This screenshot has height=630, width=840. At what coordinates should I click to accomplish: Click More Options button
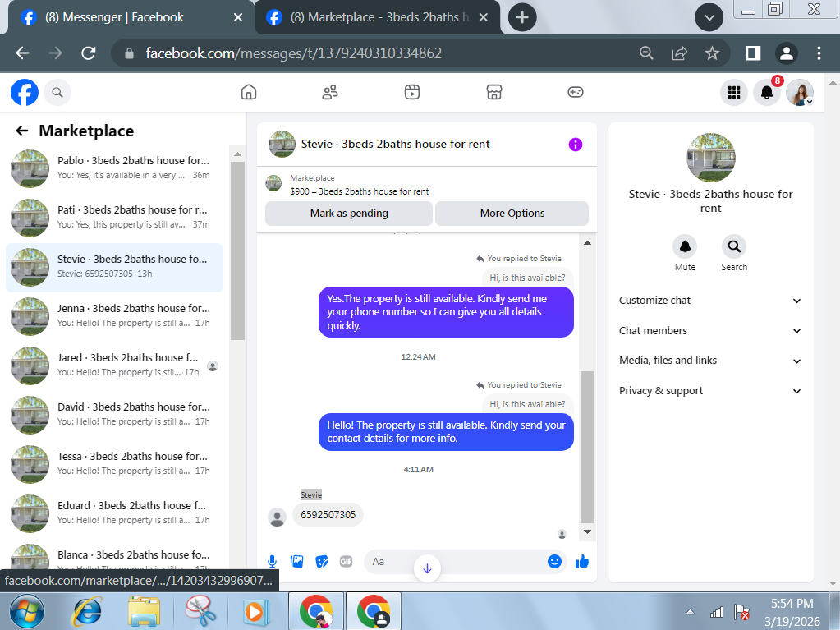point(512,214)
